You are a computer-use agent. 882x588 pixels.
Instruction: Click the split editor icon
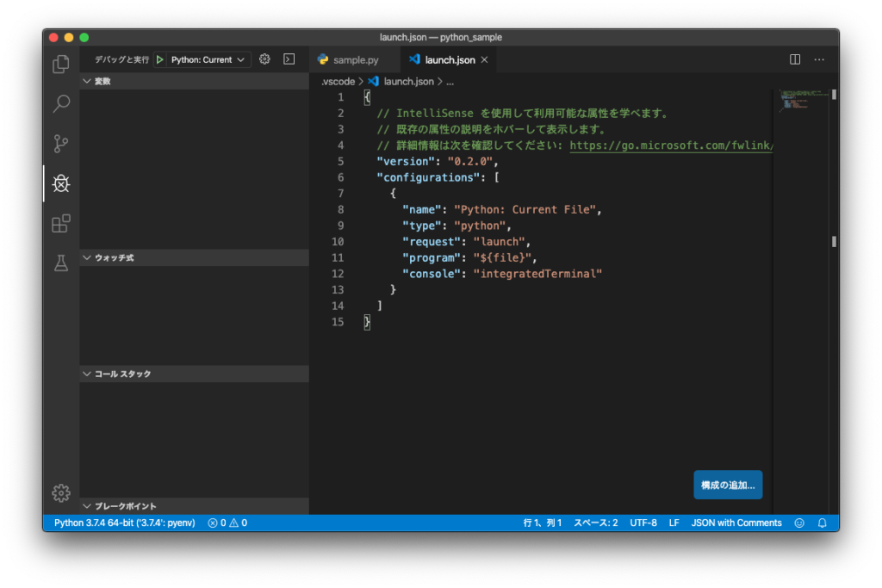click(x=793, y=59)
